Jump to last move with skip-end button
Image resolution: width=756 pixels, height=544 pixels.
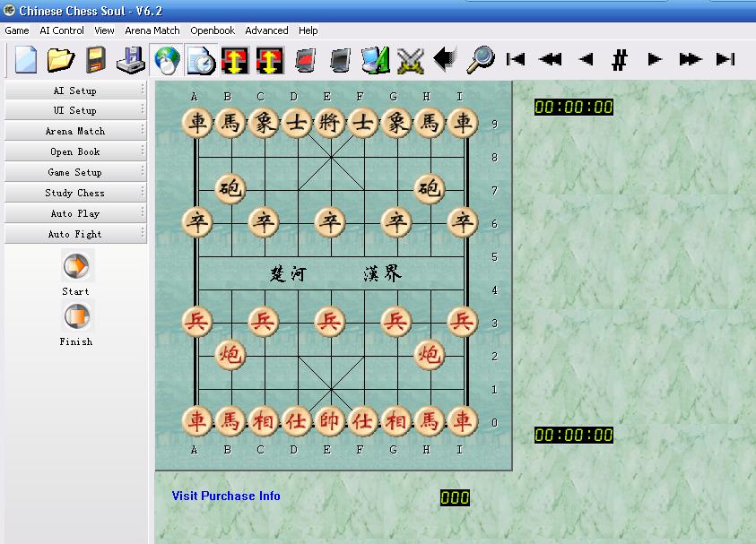pos(726,59)
